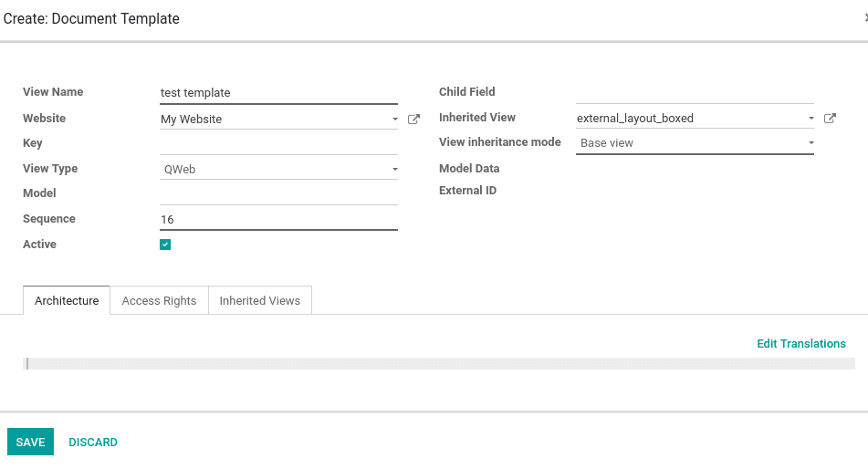This screenshot has height=469, width=868.
Task: Expand Inherited View dropdown arrow
Action: tap(811, 118)
